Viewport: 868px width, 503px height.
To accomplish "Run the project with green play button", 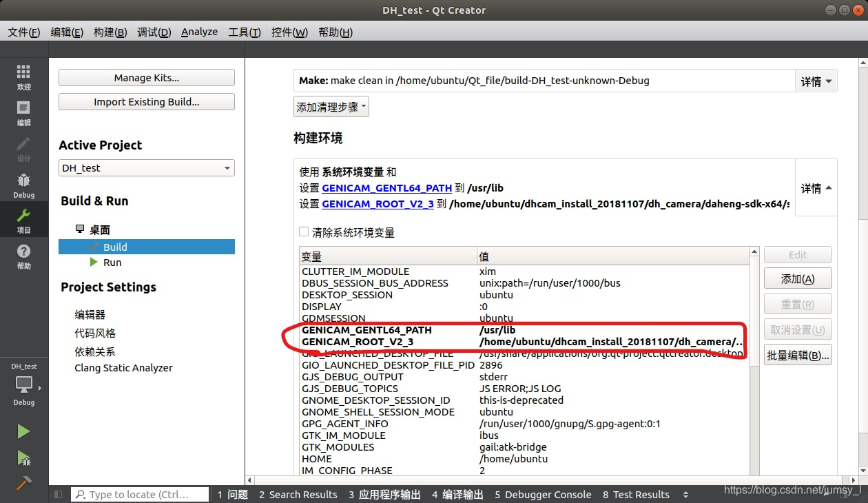I will coord(23,431).
